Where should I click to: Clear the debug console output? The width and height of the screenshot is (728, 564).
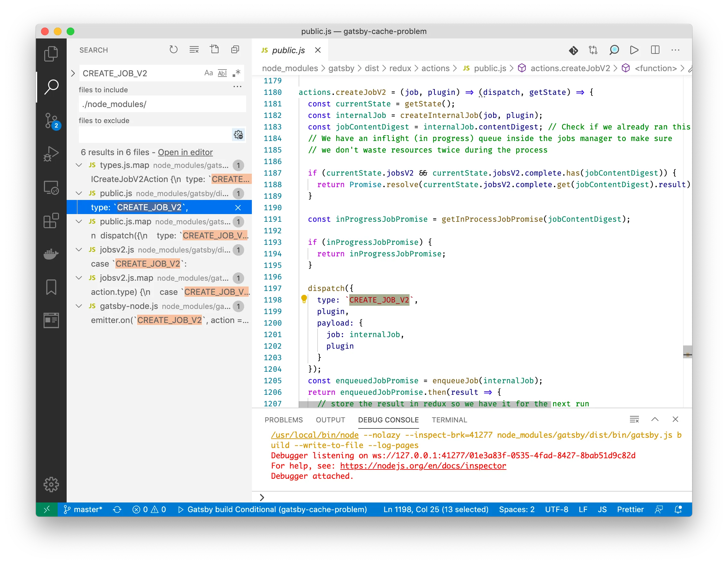(x=634, y=419)
